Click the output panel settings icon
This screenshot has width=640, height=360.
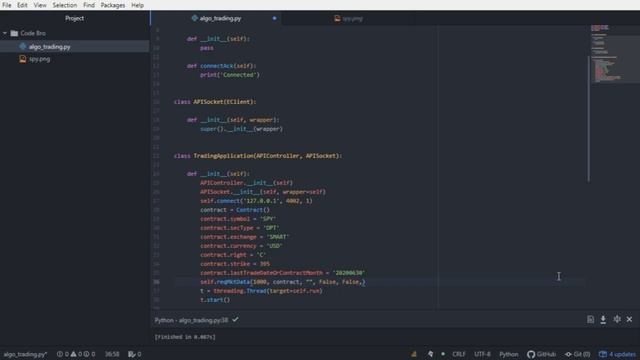(x=617, y=320)
